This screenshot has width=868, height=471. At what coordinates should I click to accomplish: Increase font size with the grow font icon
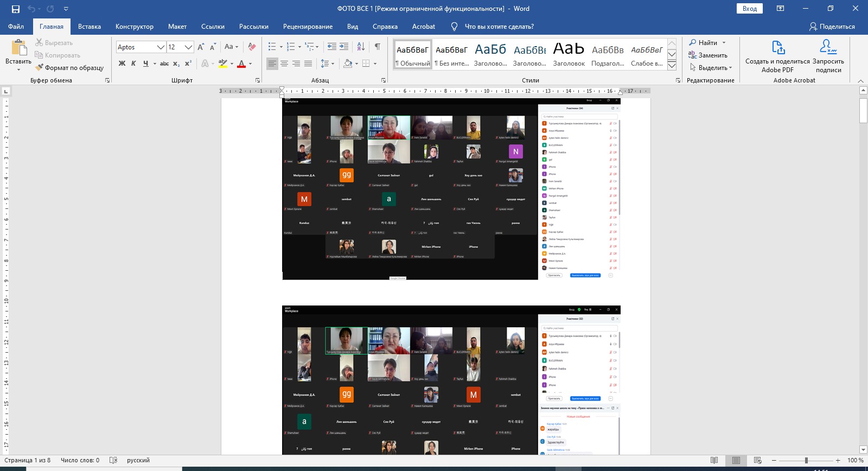(201, 47)
